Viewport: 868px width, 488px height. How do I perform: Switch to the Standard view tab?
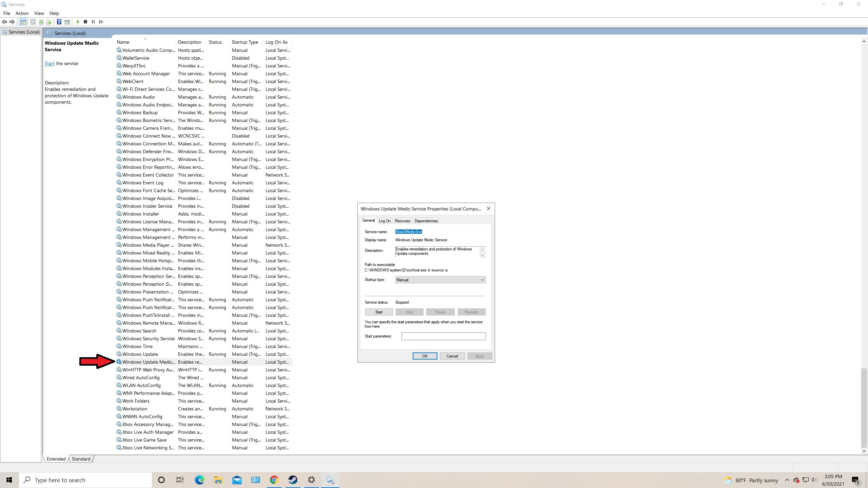coord(81,459)
